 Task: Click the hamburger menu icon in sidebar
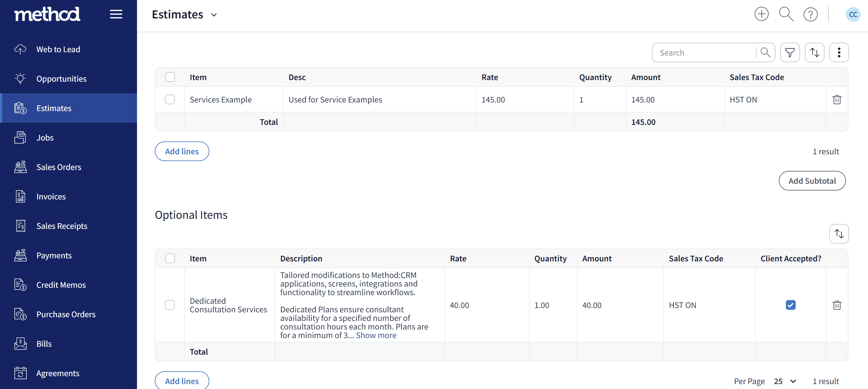116,14
